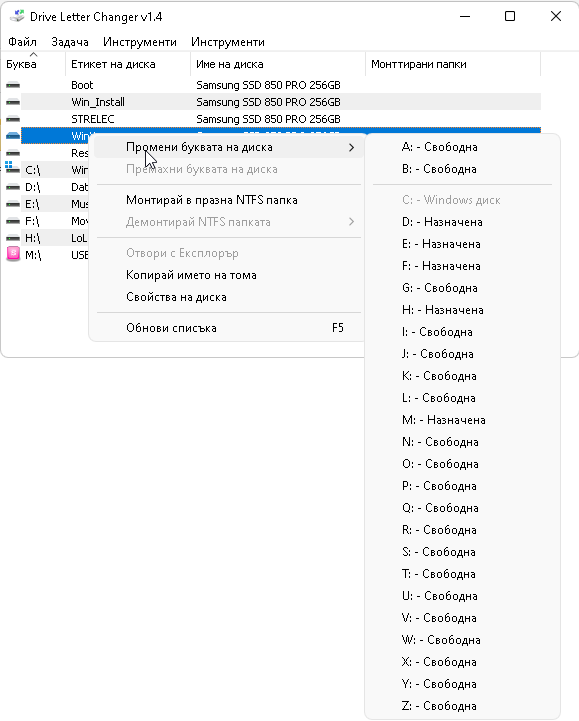Open the 'Файл' menu
579x721 pixels.
click(22, 42)
